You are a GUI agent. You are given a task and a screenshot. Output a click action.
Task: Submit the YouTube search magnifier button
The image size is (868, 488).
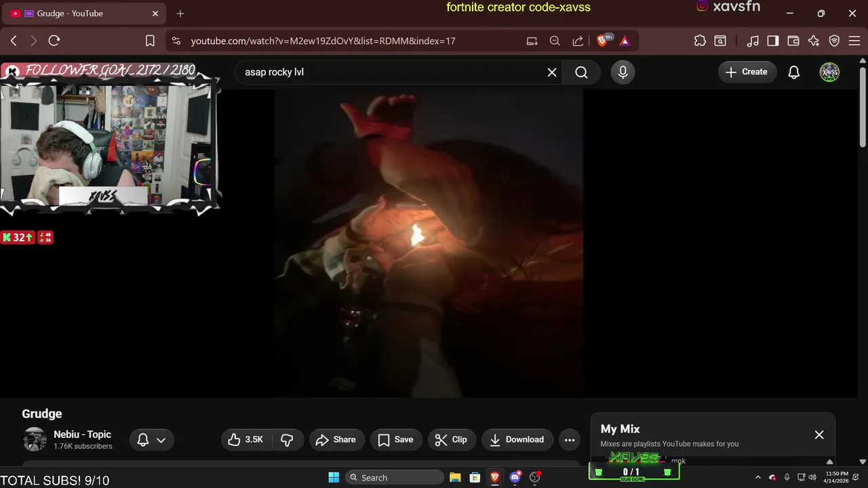tap(581, 72)
